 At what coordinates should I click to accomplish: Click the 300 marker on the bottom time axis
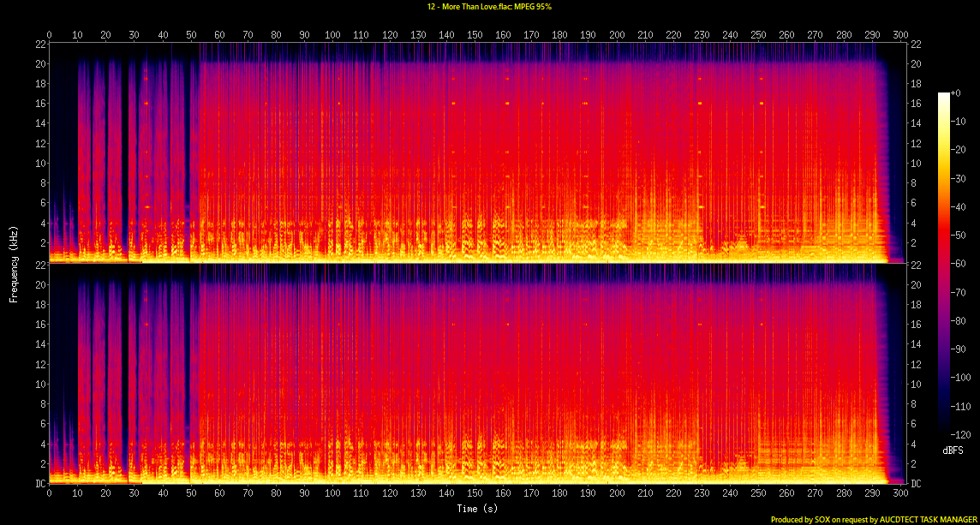pyautogui.click(x=899, y=494)
